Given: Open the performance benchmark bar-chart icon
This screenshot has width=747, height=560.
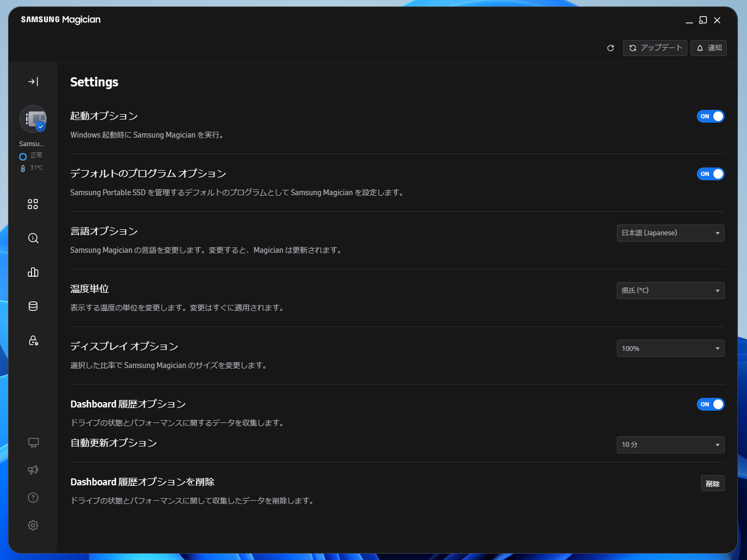Looking at the screenshot, I should [x=33, y=272].
